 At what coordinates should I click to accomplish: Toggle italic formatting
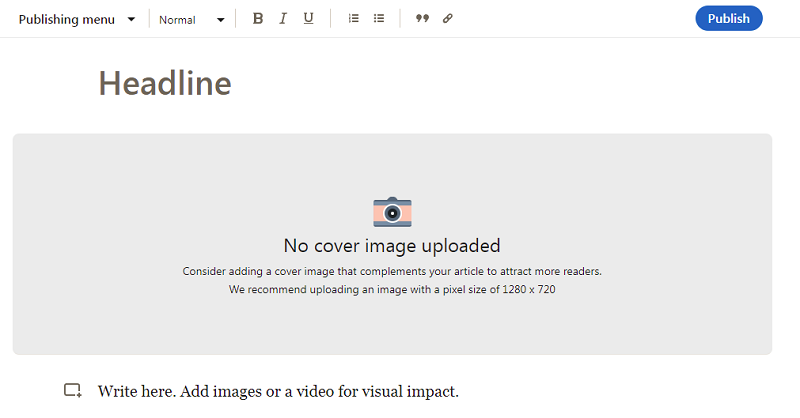[283, 19]
